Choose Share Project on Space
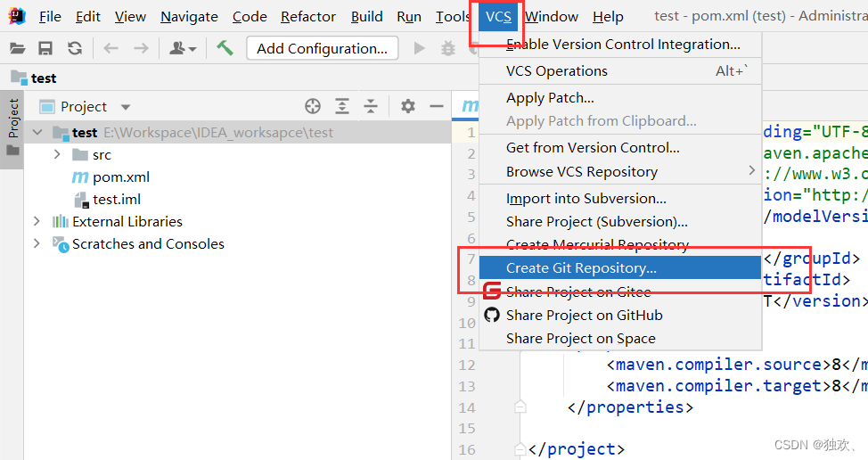This screenshot has width=868, height=460. pos(620,339)
